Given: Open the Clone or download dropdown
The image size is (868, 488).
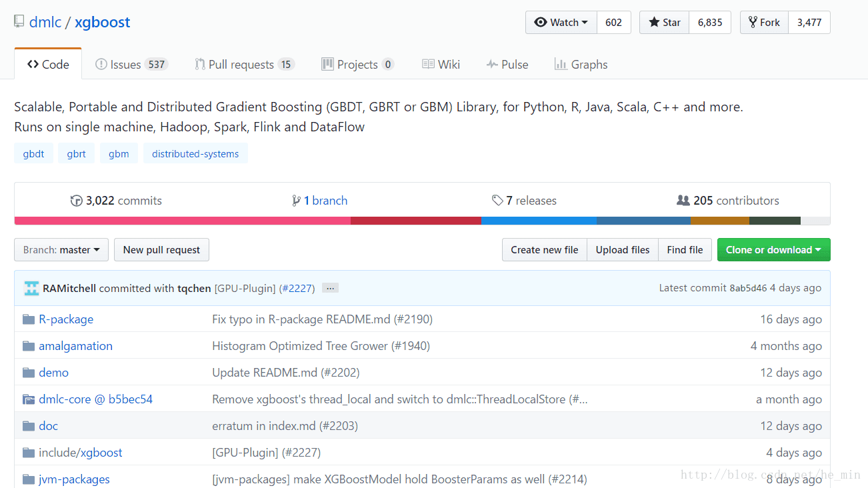Looking at the screenshot, I should point(774,250).
